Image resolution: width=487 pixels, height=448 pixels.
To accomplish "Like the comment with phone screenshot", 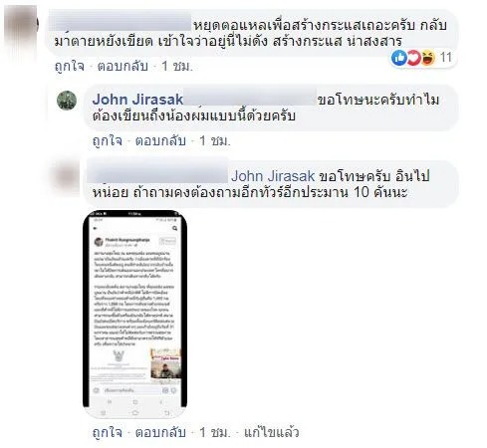I will pos(108,432).
